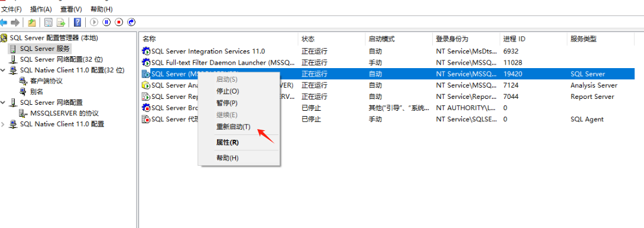This screenshot has width=644, height=228.
Task: Select the SQL Server 网络配置 tree node
Action: pyautogui.click(x=51, y=102)
